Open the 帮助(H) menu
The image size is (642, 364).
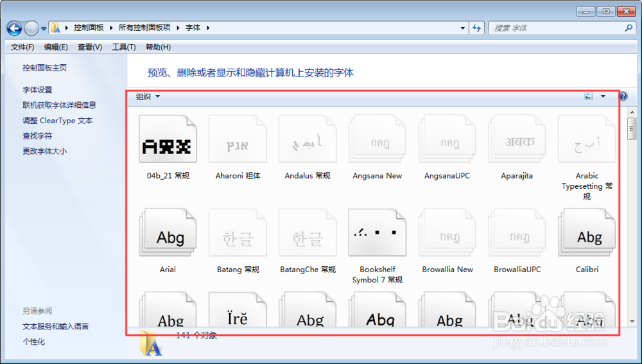pos(158,47)
